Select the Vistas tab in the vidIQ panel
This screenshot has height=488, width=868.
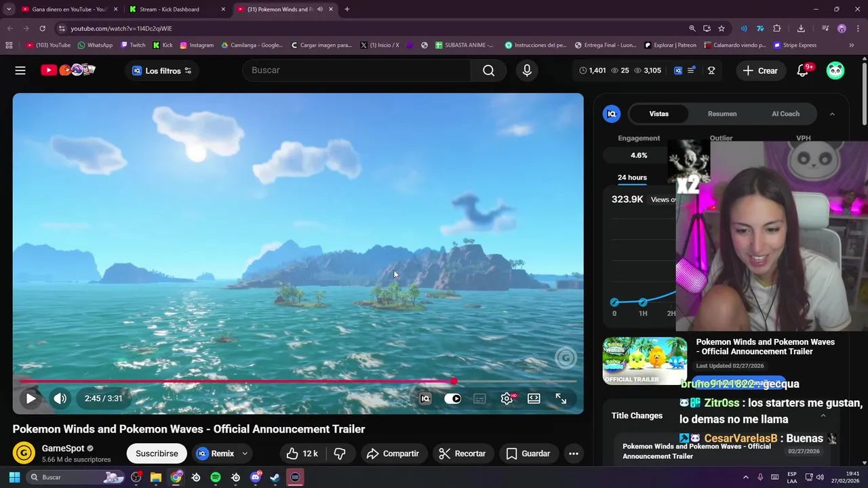pyautogui.click(x=659, y=114)
